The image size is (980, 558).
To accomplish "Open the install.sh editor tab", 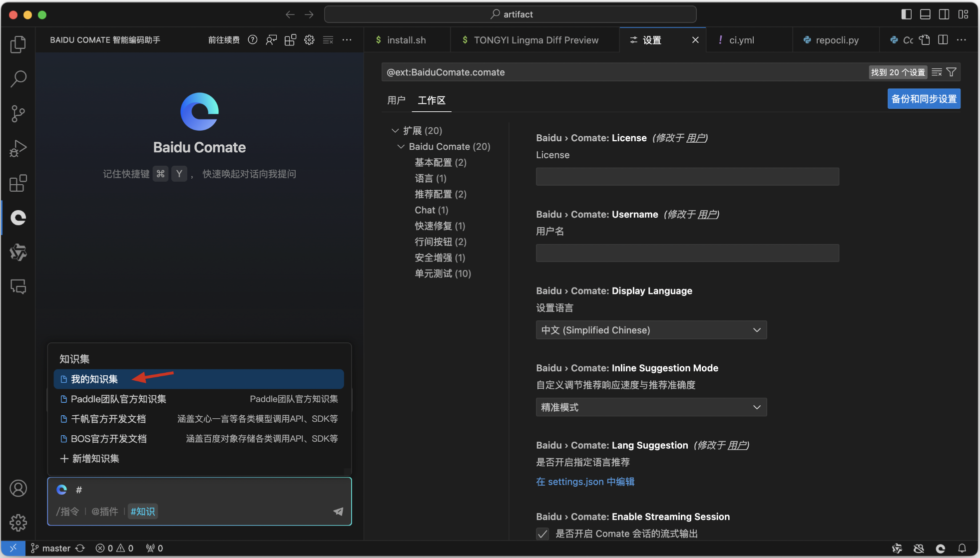I will coord(406,40).
